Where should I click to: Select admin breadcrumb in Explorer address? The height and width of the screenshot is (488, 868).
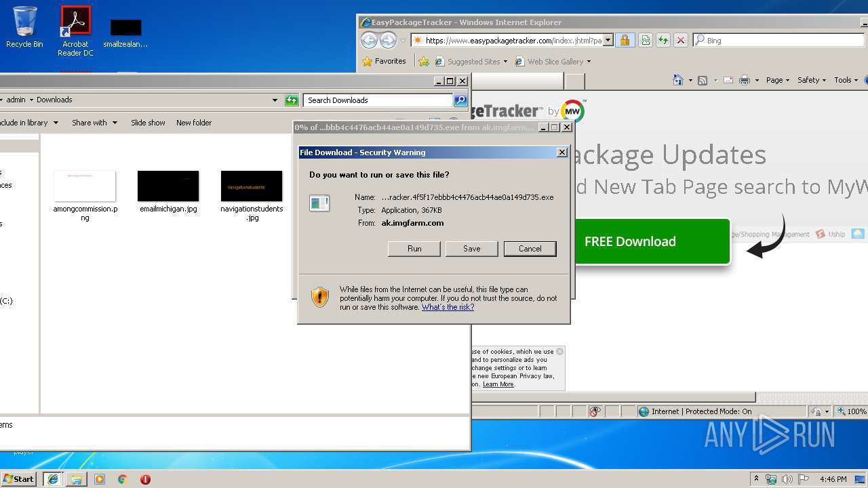tap(16, 100)
